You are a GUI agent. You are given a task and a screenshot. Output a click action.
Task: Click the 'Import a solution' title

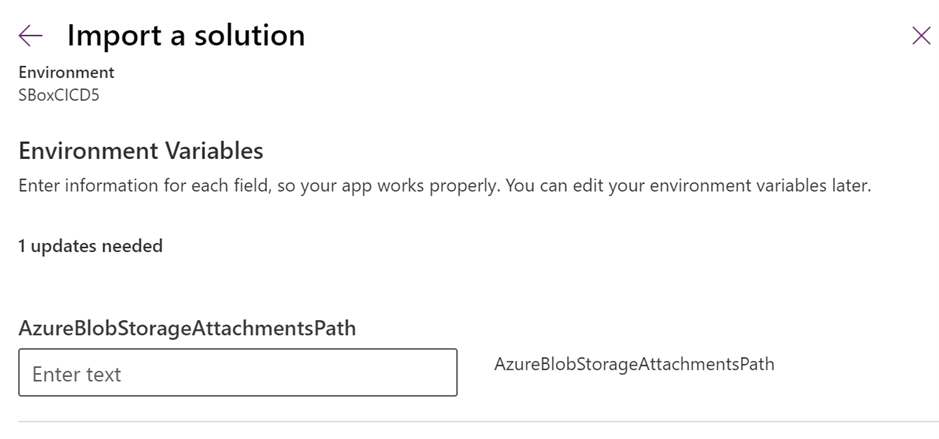click(185, 36)
